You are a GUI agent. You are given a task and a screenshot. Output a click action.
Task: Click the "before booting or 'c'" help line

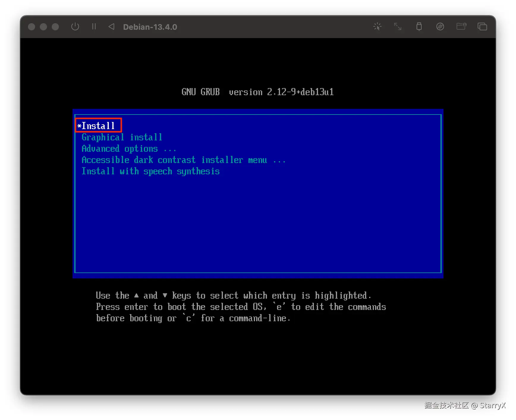pos(193,318)
